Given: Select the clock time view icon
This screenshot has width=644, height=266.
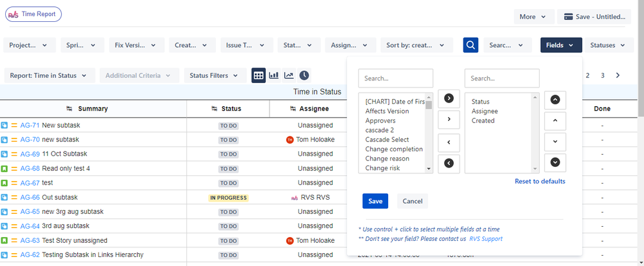Looking at the screenshot, I should coord(304,75).
